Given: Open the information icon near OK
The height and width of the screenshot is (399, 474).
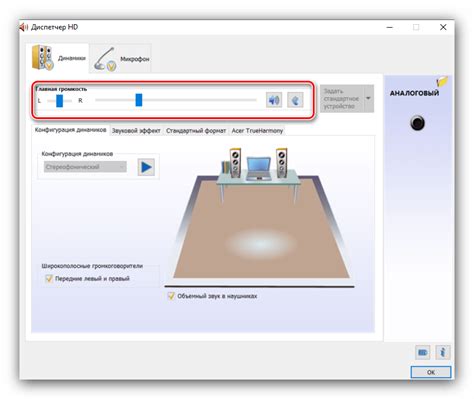Looking at the screenshot, I should (442, 352).
